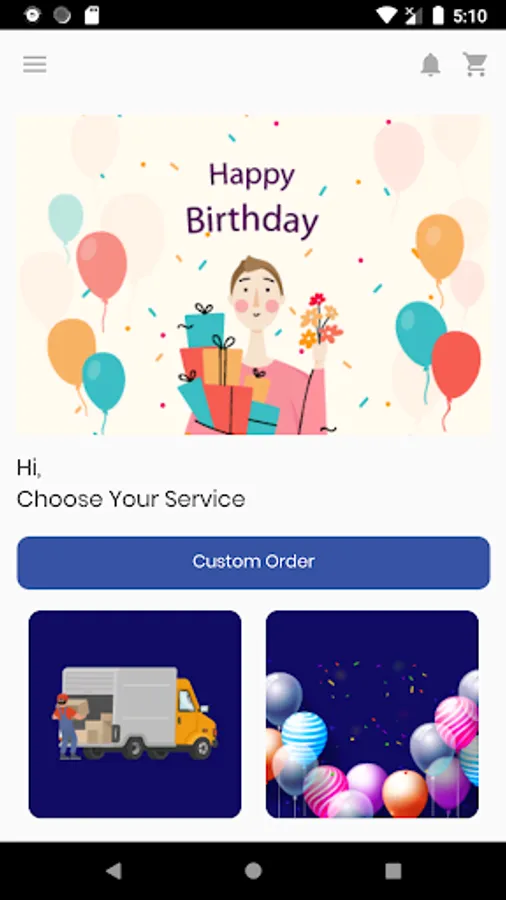Tap the Android recent apps square

[x=393, y=871]
